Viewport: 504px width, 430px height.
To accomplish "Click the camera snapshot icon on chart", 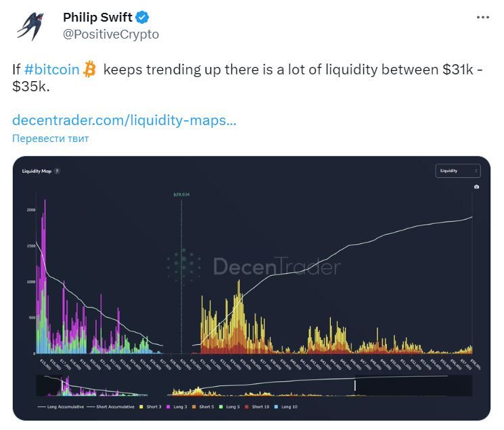I will (x=476, y=187).
